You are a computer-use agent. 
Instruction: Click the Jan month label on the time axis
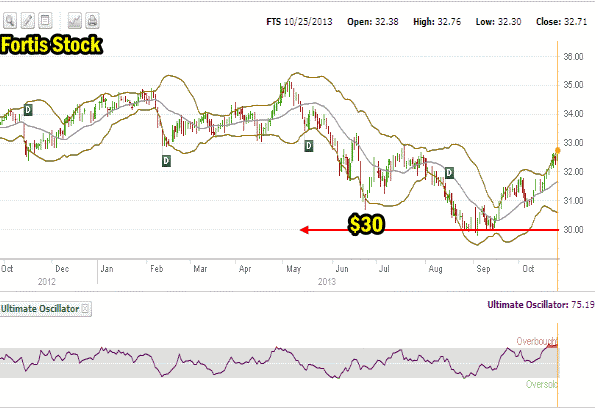[x=107, y=269]
